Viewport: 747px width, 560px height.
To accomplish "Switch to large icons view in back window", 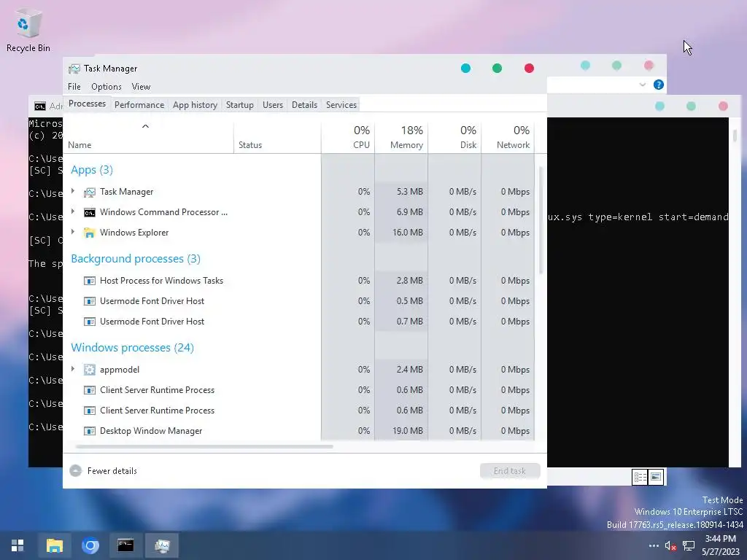I will tap(656, 477).
